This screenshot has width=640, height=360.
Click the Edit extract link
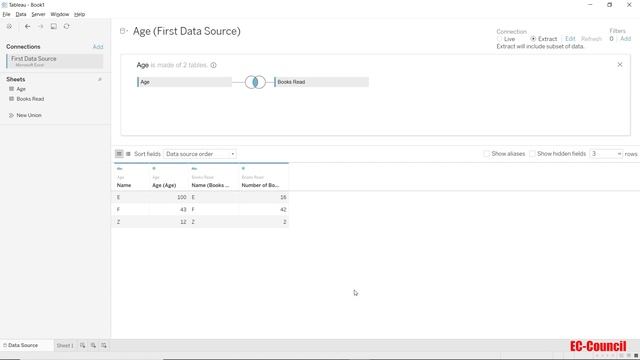click(570, 39)
